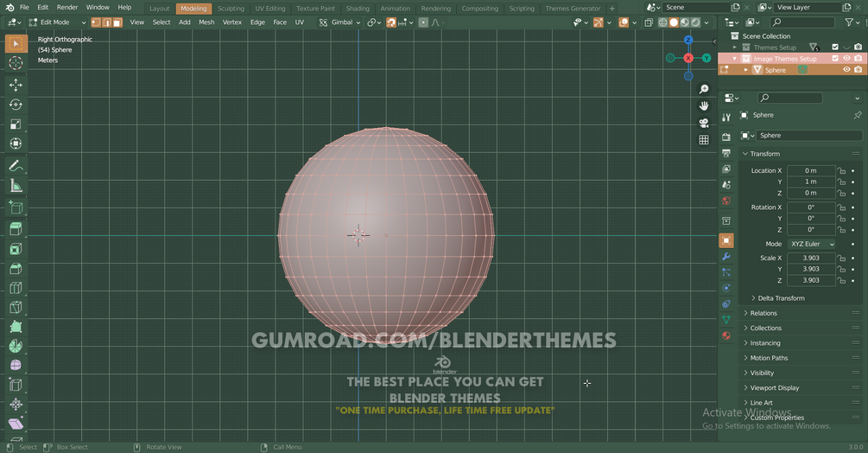This screenshot has width=868, height=453.
Task: Select the Move tool in left toolbar
Action: pos(16,85)
